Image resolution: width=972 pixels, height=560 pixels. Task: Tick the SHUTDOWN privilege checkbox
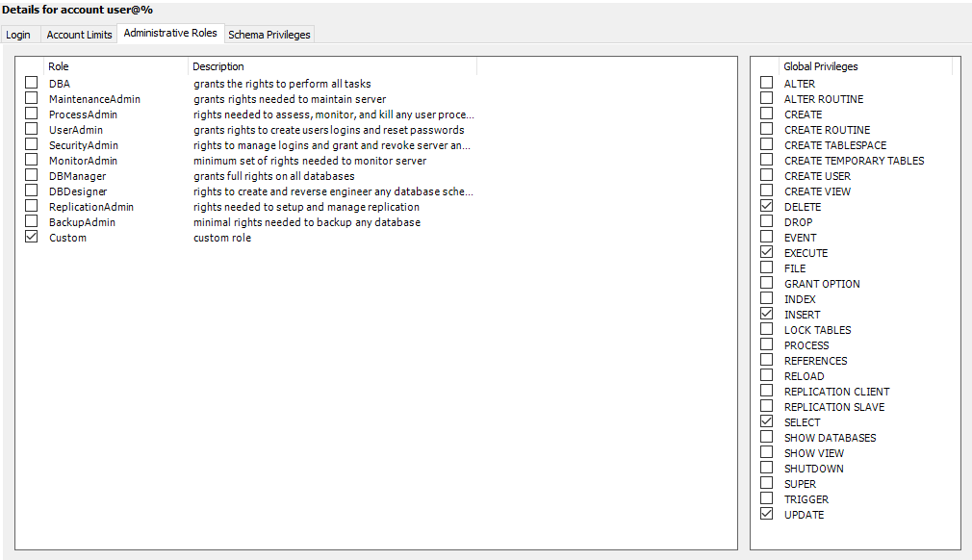pos(767,468)
